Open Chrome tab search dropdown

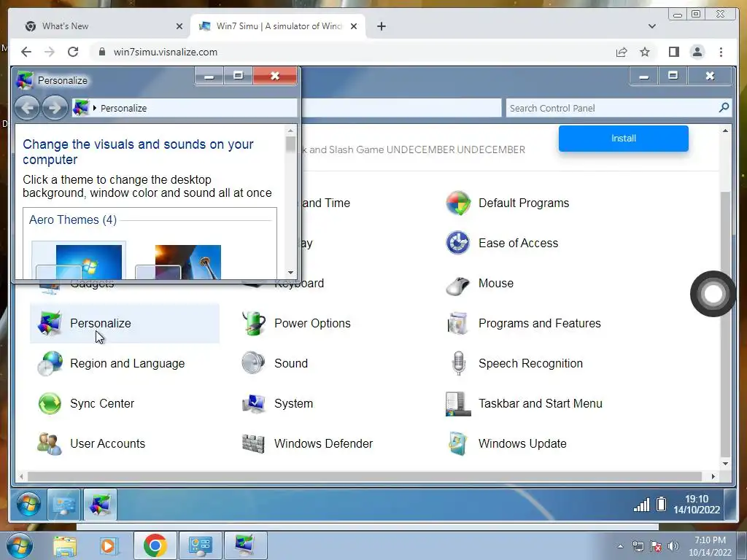[651, 26]
